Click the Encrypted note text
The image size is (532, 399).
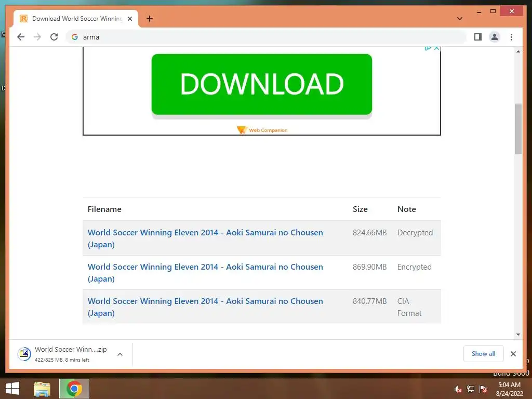tap(414, 267)
